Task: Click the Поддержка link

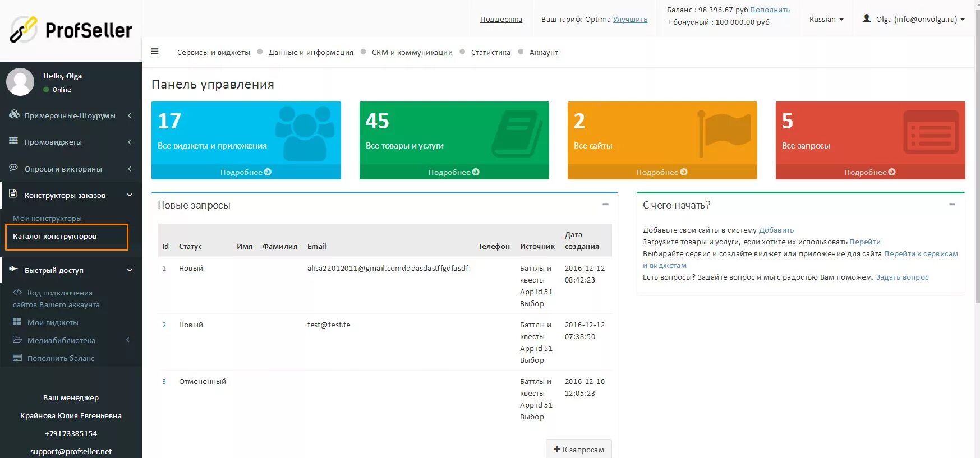Action: point(501,19)
